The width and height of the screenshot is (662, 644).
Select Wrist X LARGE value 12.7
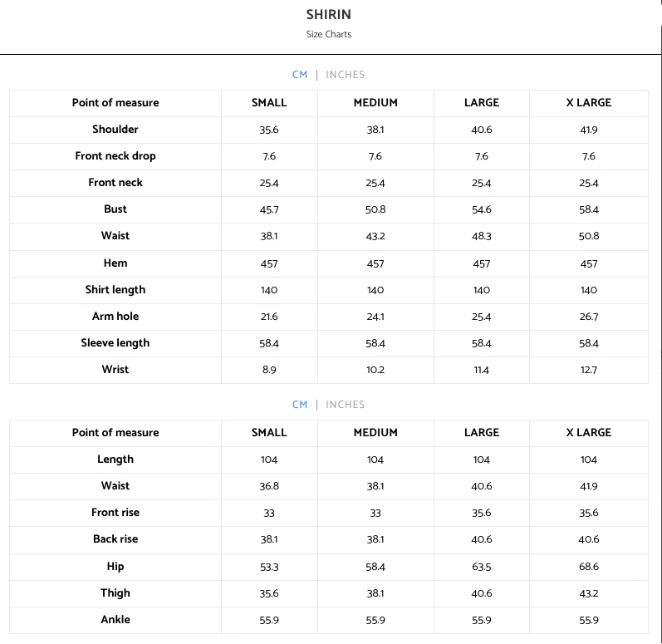tap(589, 370)
